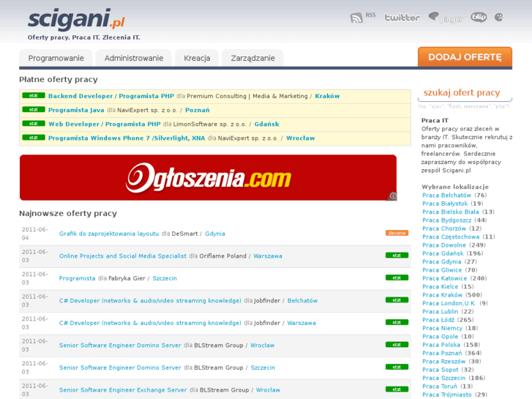This screenshot has width=532, height=399.
Task: Click Praca Gdańsk location link
Action: coord(443,253)
